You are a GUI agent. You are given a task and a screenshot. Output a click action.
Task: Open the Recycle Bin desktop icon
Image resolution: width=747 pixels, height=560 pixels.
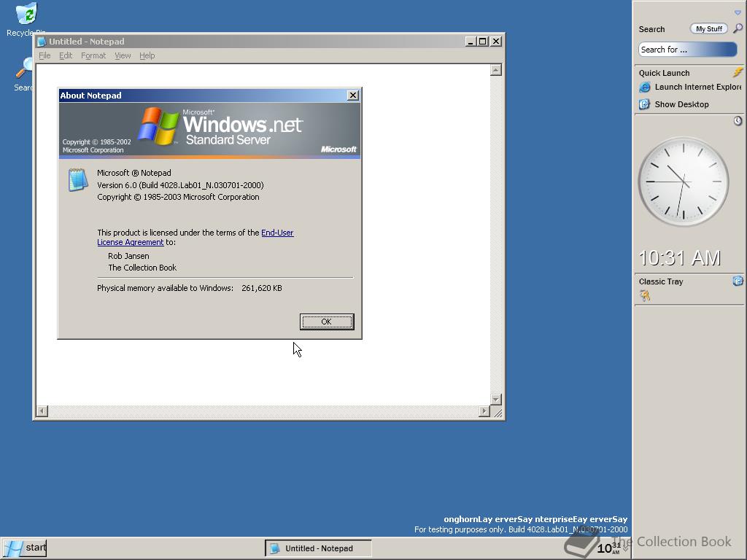point(26,19)
